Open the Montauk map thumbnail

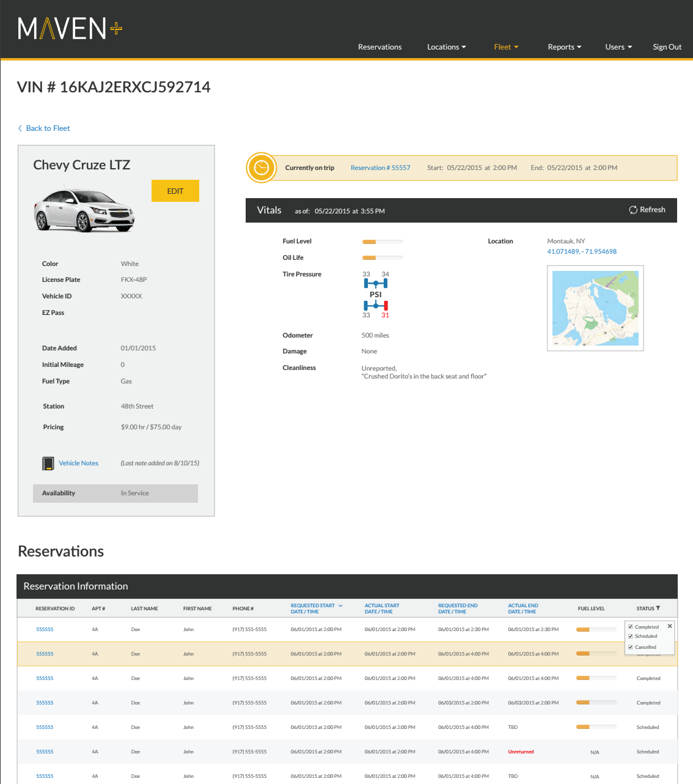pyautogui.click(x=595, y=308)
